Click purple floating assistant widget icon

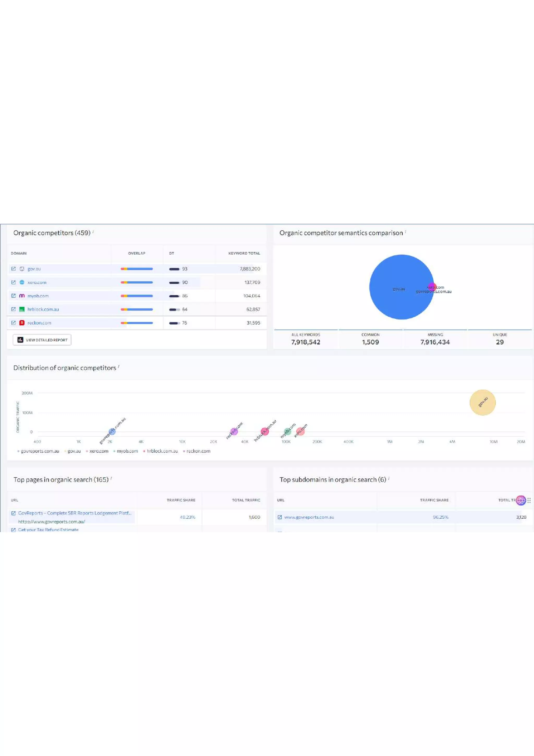point(521,501)
